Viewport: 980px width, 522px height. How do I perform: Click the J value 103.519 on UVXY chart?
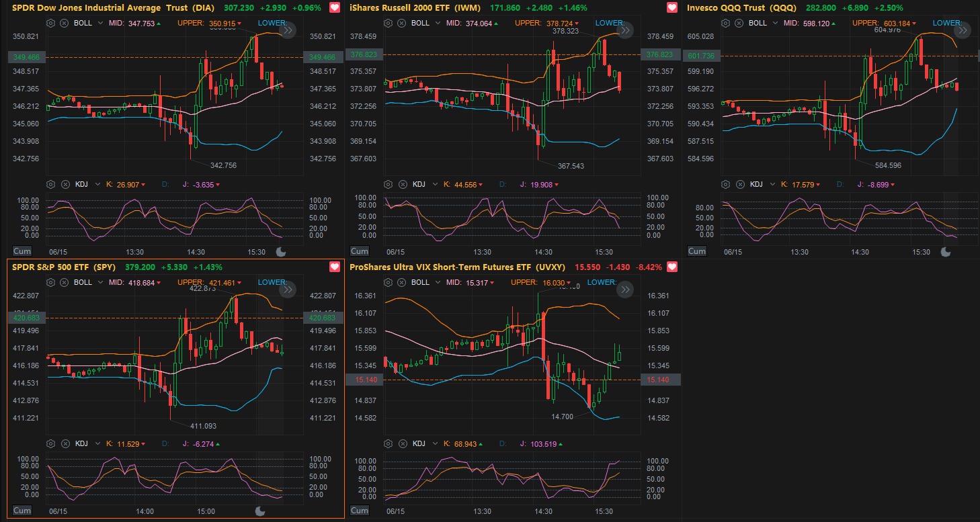point(542,443)
